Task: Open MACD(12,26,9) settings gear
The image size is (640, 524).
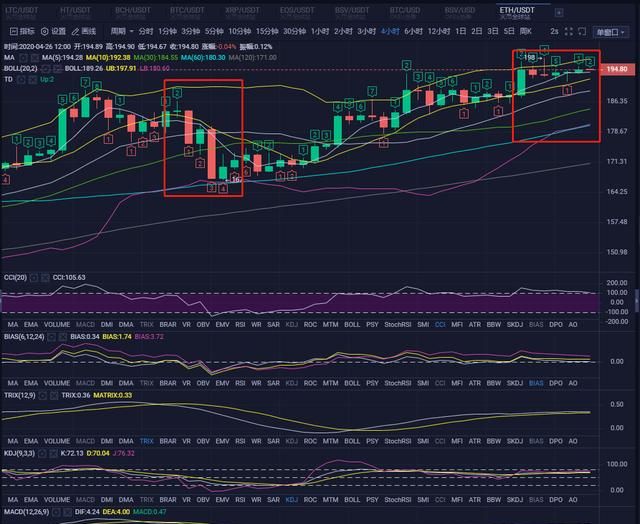Action: (56, 512)
